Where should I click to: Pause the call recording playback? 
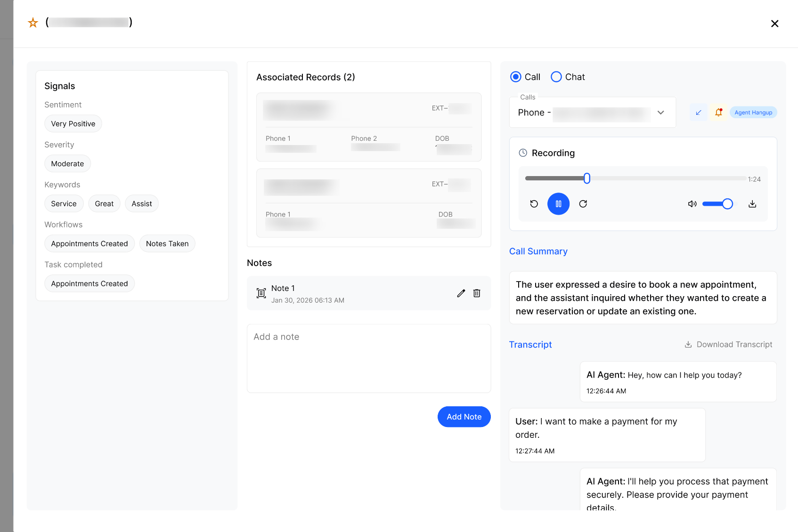(x=558, y=204)
